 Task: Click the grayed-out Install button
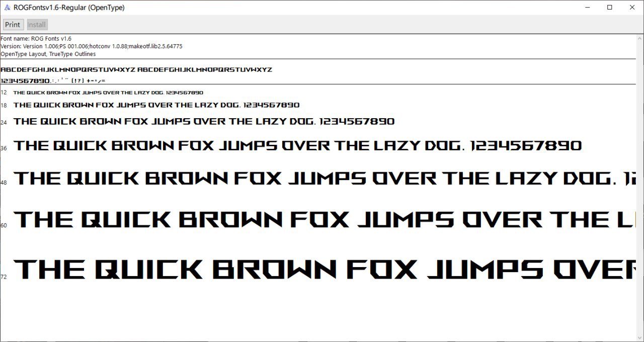tap(36, 25)
